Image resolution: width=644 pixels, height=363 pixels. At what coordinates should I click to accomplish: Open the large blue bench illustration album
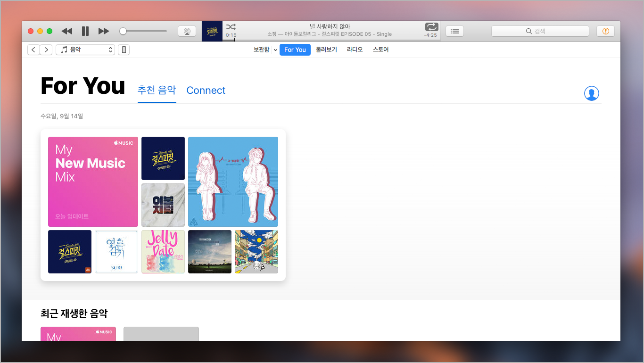click(x=233, y=181)
